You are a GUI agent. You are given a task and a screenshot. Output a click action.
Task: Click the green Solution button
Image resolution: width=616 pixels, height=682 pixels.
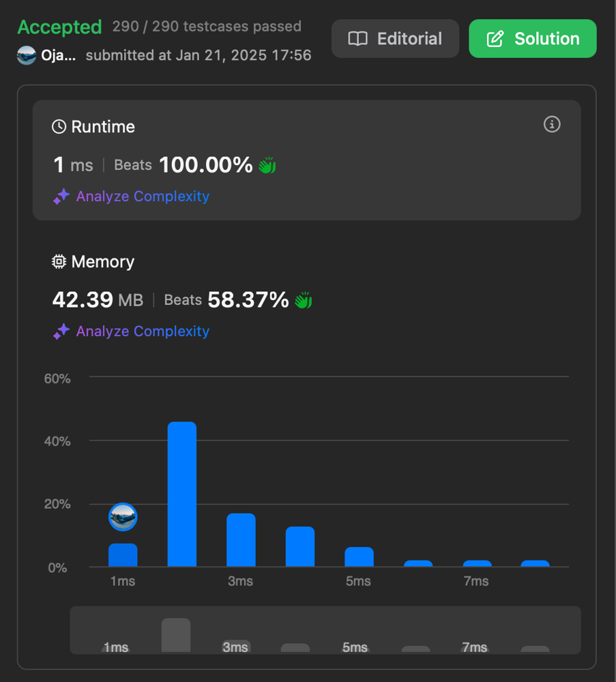pyautogui.click(x=533, y=39)
